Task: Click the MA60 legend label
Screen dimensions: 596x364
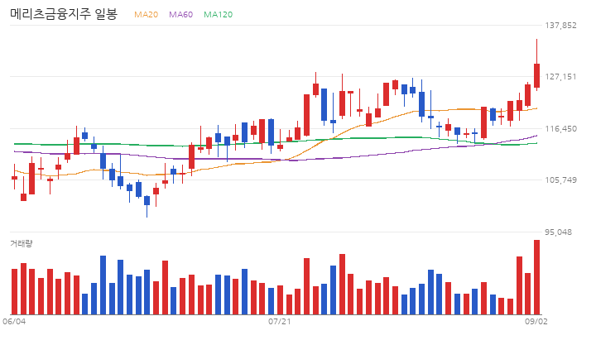Action: (181, 14)
